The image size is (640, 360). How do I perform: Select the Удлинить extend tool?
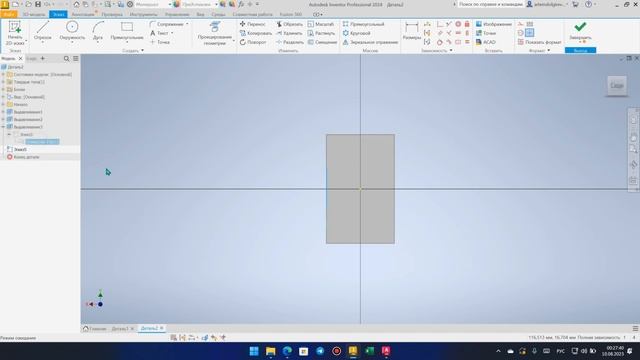[x=289, y=33]
